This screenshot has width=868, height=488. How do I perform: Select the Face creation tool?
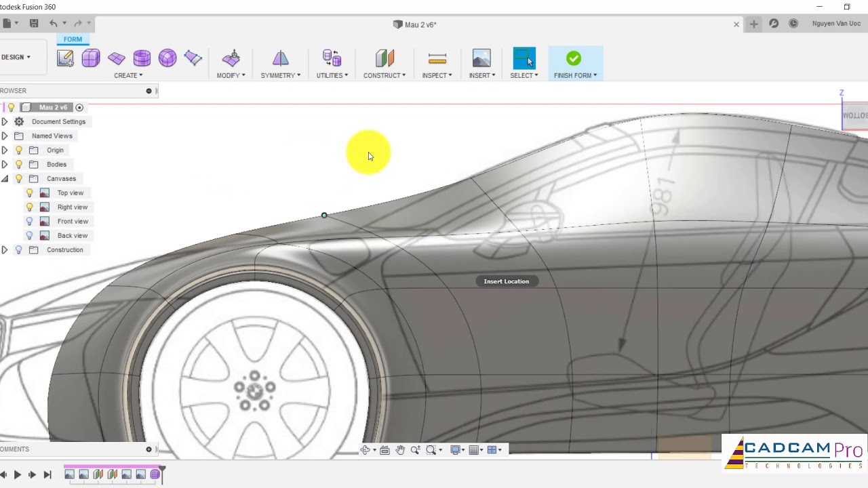pyautogui.click(x=193, y=58)
